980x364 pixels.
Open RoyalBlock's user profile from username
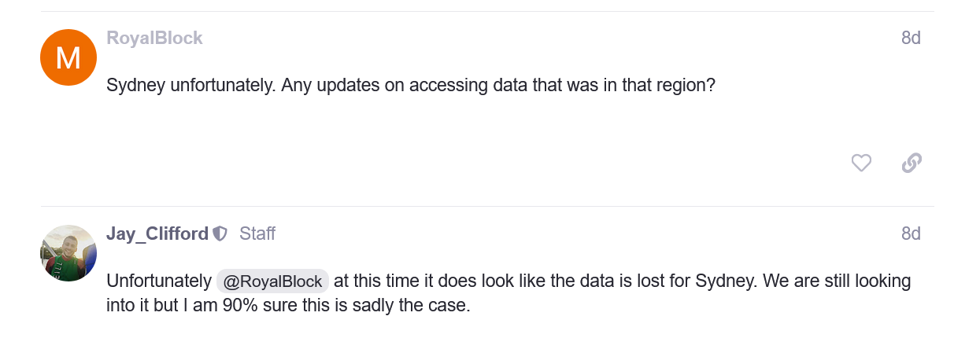tap(154, 38)
